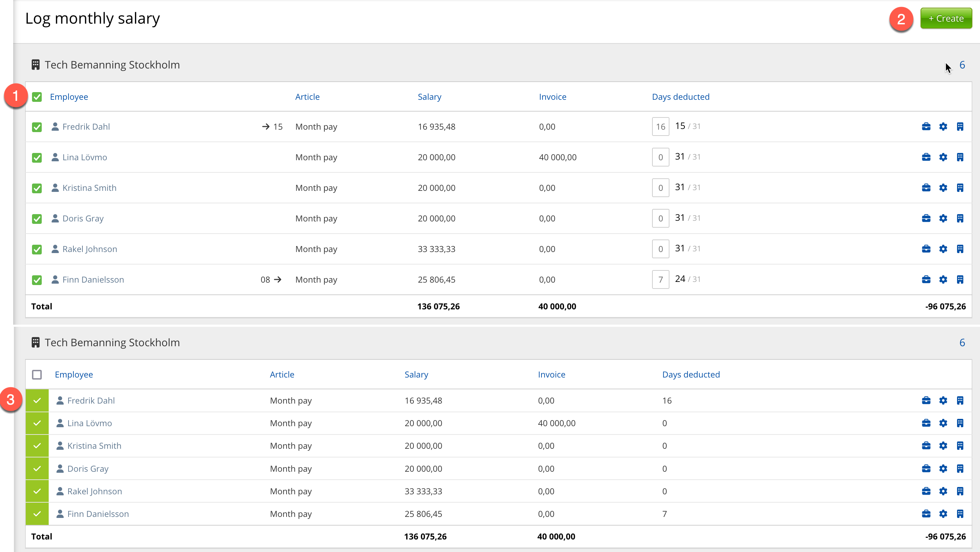The width and height of the screenshot is (980, 552).
Task: Click the lower Tech Bemanning Stockholm count 6
Action: (962, 342)
